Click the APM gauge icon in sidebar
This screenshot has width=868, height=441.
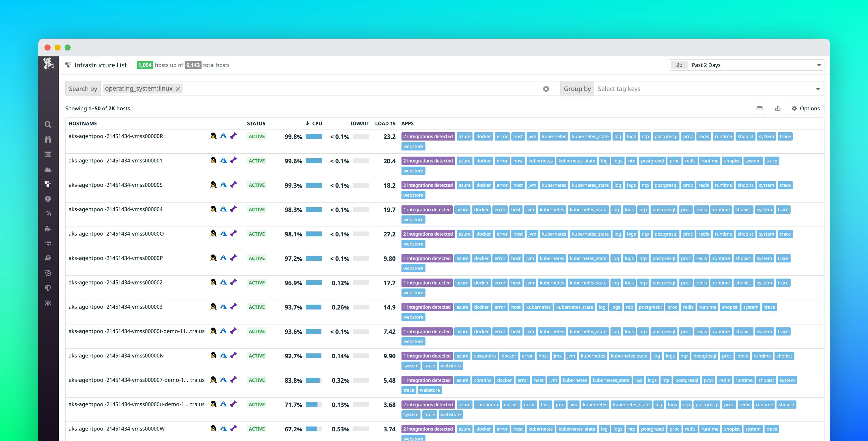click(48, 214)
